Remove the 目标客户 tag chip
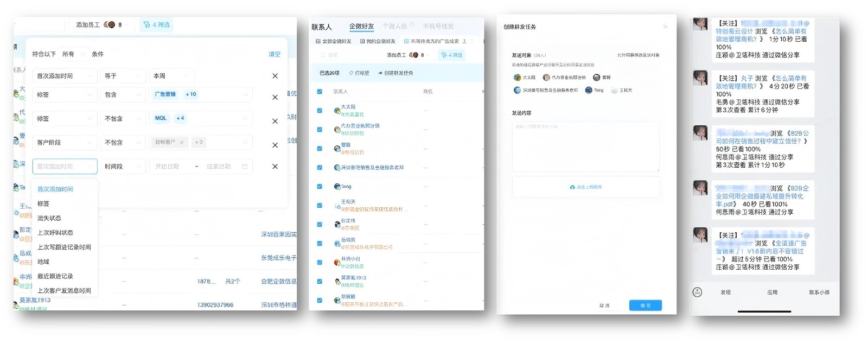868x344 pixels. pos(182,142)
